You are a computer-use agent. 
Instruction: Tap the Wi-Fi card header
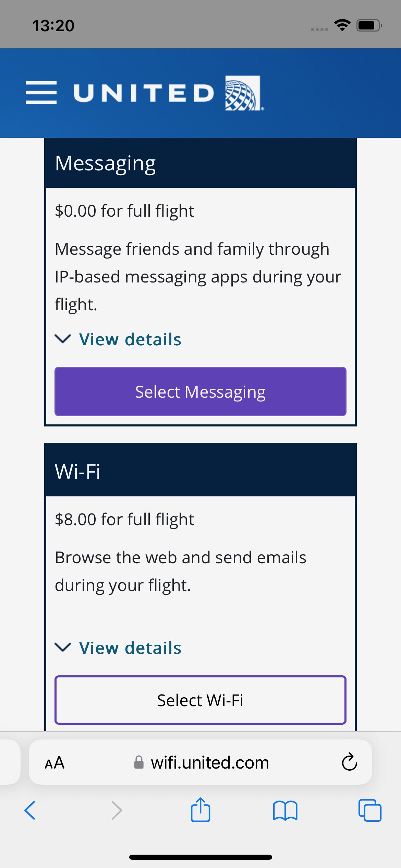[x=200, y=470]
